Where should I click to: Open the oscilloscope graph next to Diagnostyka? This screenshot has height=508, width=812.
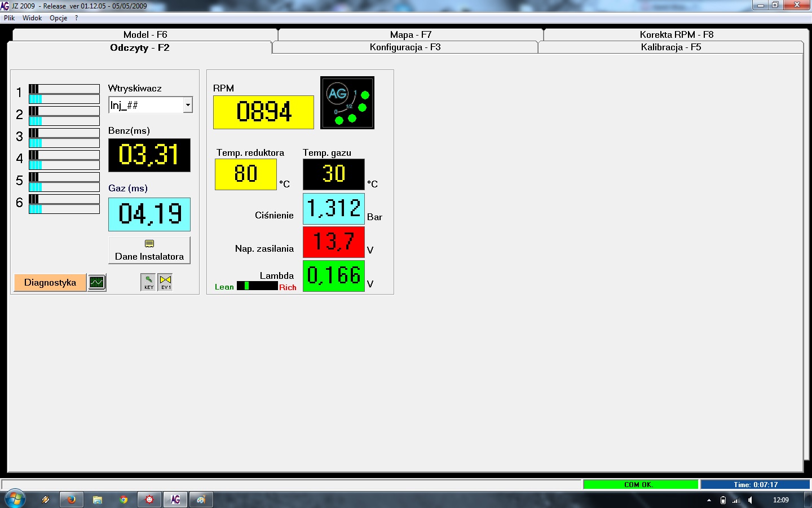click(x=97, y=282)
